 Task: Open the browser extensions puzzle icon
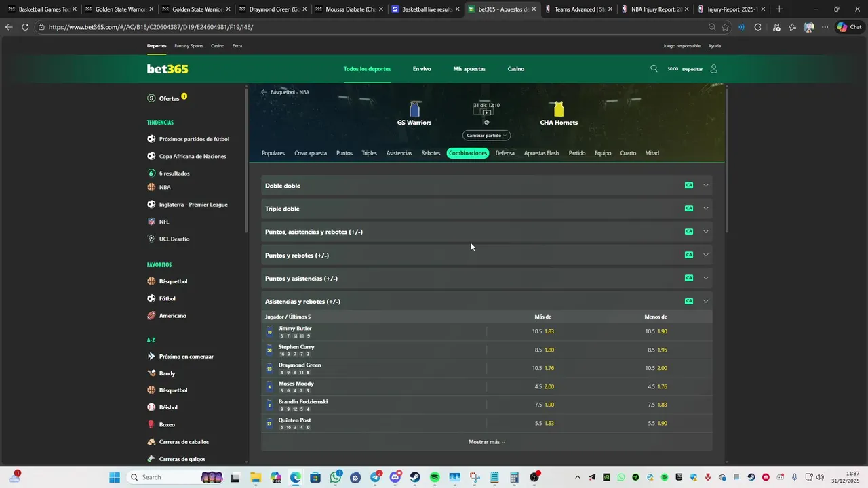click(758, 27)
